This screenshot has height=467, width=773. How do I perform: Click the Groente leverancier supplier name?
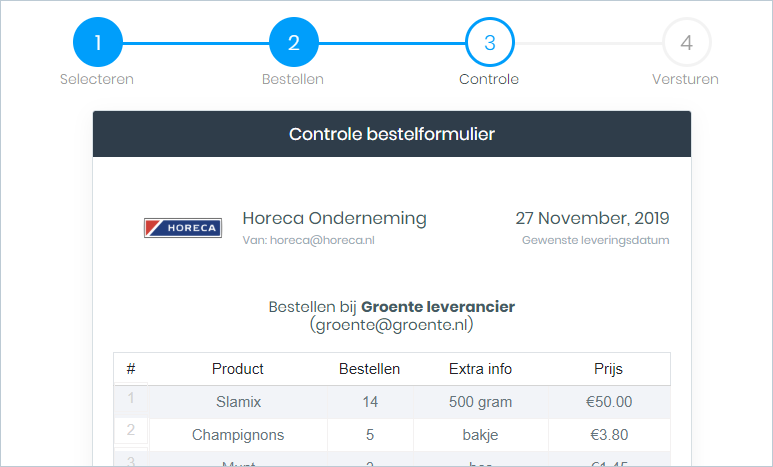[x=438, y=306]
